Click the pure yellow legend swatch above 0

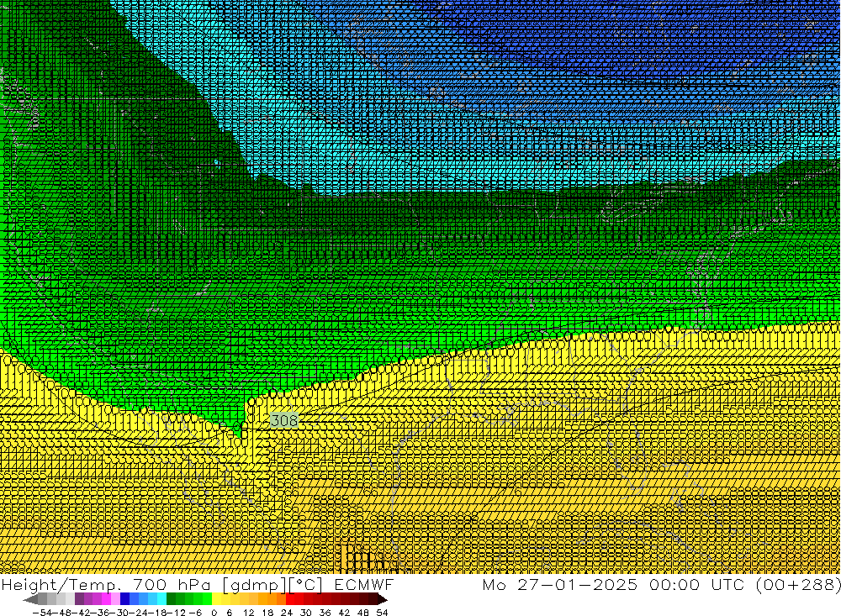(217, 599)
